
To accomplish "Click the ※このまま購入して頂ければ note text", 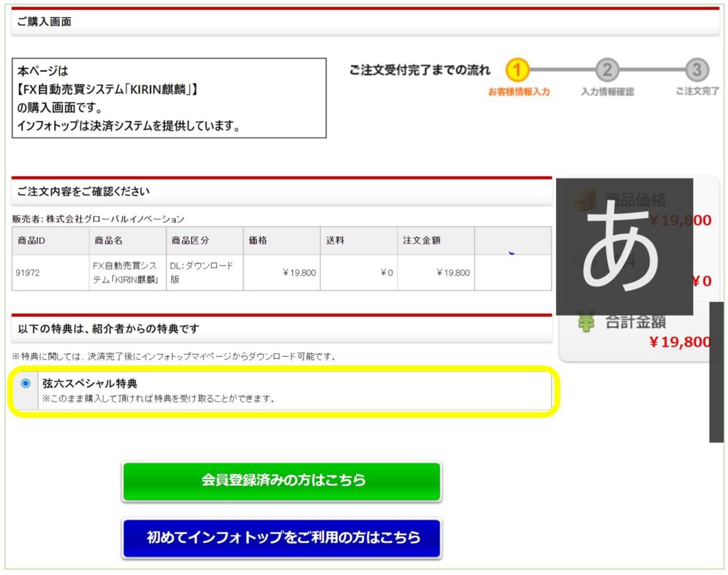I will (159, 399).
